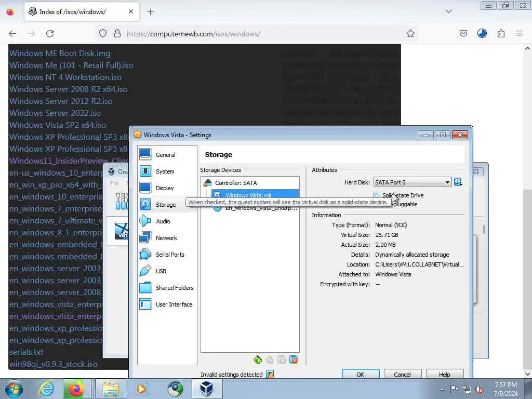This screenshot has height=399, width=532.
Task: Click the Help button in Settings
Action: point(445,374)
